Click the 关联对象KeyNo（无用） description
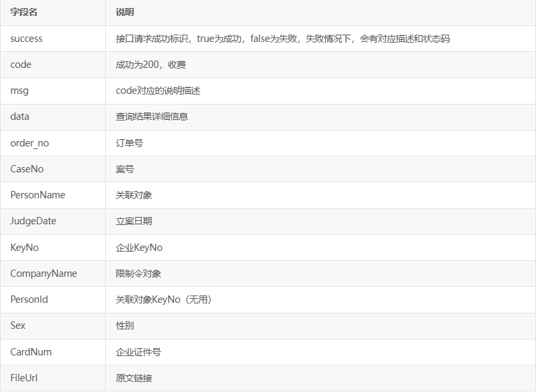 [x=163, y=299]
